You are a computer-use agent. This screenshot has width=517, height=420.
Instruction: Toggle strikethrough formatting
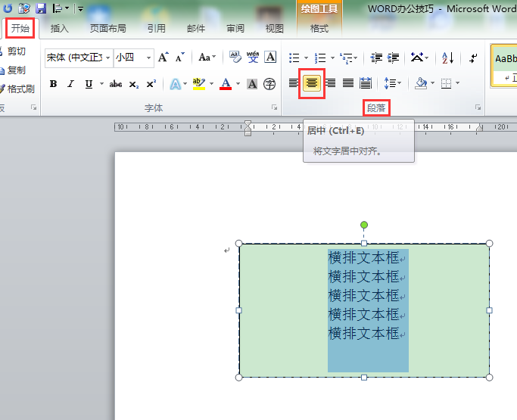(116, 84)
